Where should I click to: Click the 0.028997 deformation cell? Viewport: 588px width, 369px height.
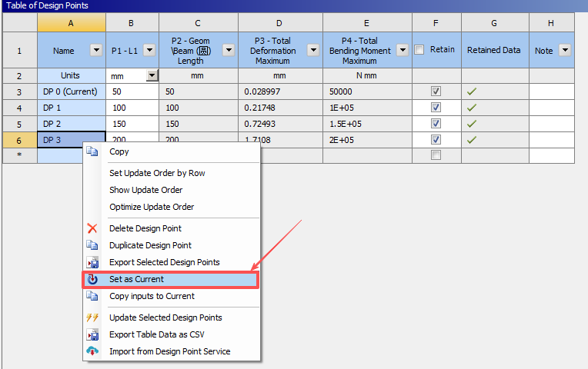tap(280, 91)
